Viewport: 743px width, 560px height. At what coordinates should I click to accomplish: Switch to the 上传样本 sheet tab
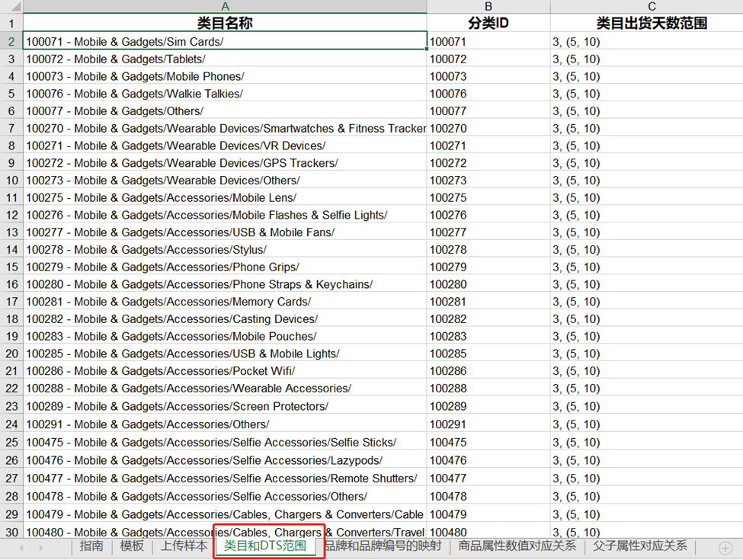tap(184, 546)
